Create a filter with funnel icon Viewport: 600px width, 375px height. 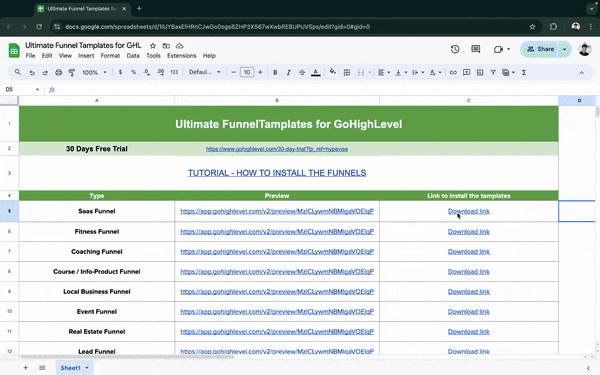coord(493,72)
